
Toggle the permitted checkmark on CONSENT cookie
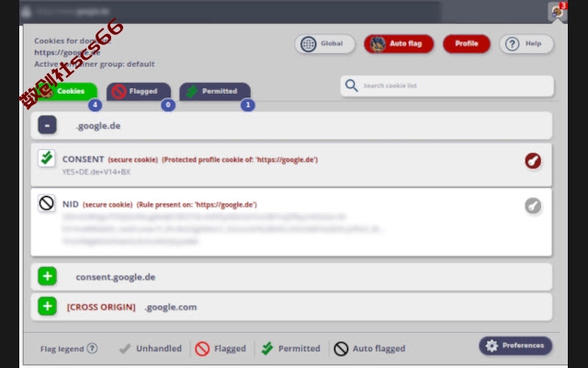[47, 158]
